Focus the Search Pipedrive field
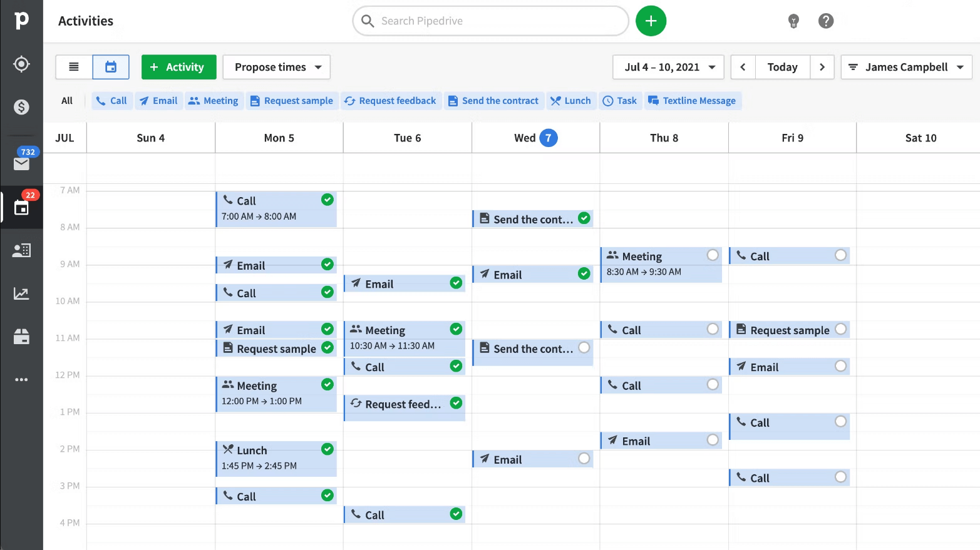The width and height of the screenshot is (980, 550). [491, 21]
